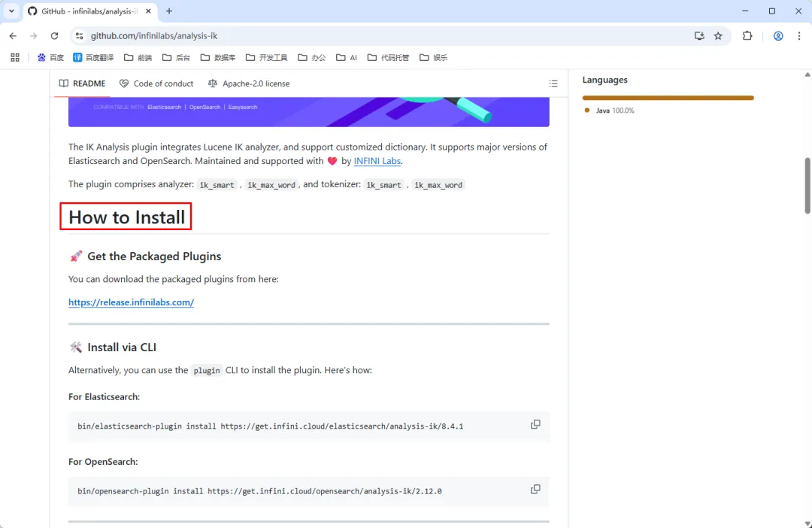Open the 百度翻译 bookmark
The width and height of the screenshot is (812, 528).
pyautogui.click(x=93, y=57)
